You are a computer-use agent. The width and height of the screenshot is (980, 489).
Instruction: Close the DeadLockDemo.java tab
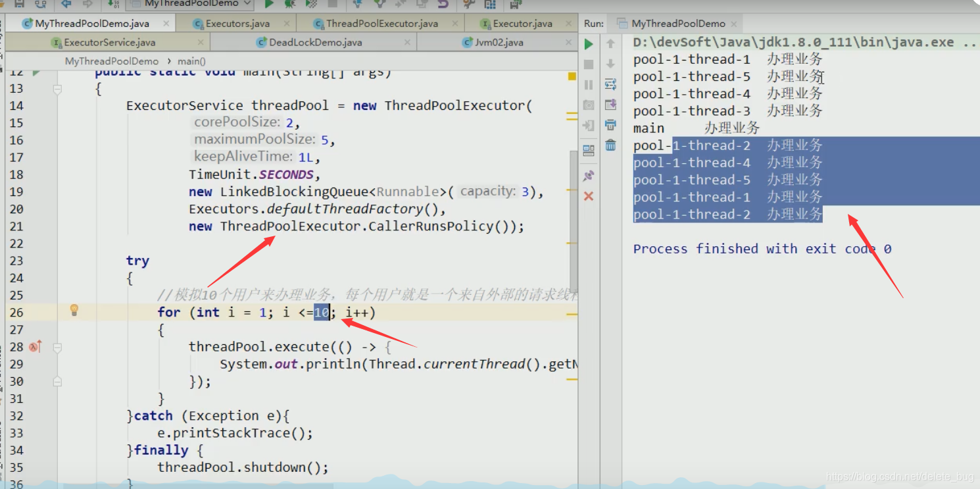coord(408,43)
